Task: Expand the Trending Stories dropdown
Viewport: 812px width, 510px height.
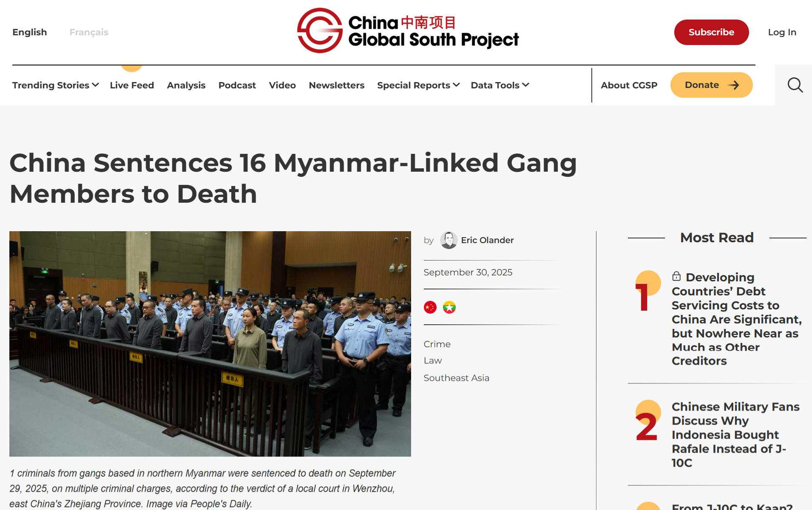Action: [56, 85]
